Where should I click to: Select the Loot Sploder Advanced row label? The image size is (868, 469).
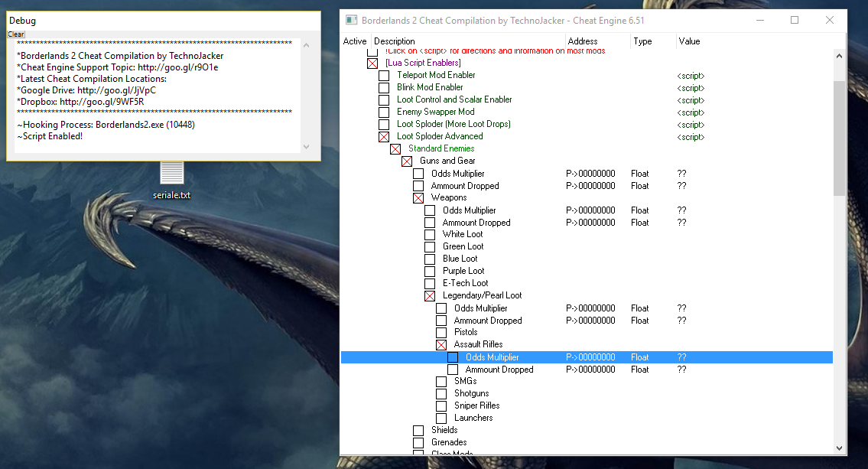(440, 136)
